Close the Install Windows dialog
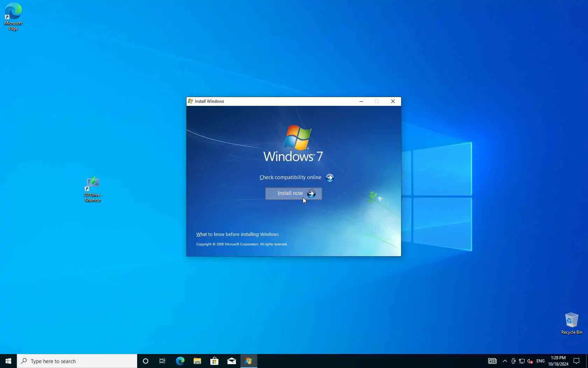 click(x=393, y=101)
